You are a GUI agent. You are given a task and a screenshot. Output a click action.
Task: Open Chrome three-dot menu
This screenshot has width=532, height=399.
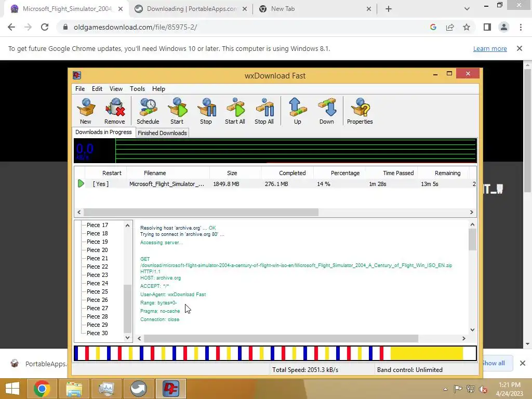pos(521,27)
